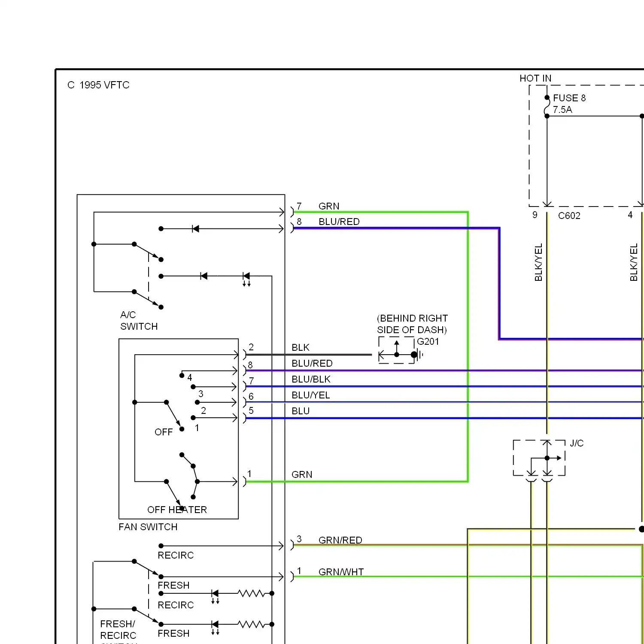Image resolution: width=644 pixels, height=644 pixels.
Task: Click the J/C junction connector symbol
Action: (539, 458)
